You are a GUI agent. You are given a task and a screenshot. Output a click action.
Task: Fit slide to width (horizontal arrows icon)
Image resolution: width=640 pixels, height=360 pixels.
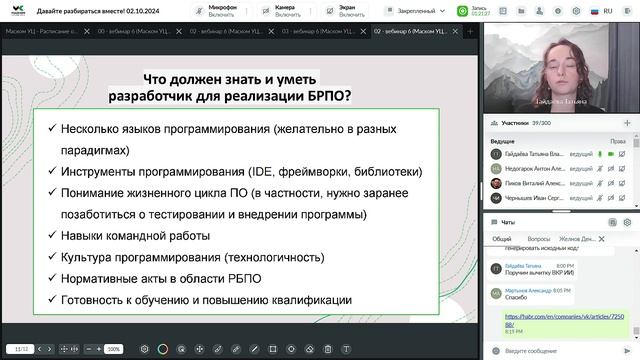pos(75,349)
